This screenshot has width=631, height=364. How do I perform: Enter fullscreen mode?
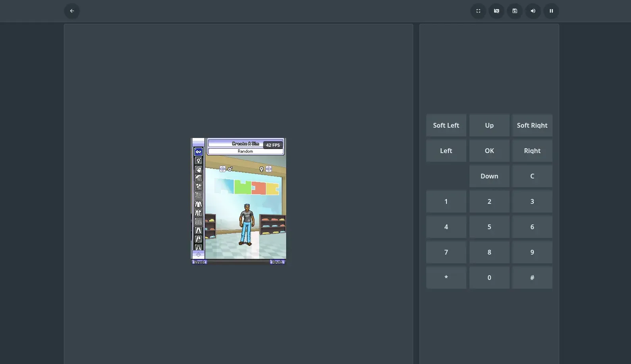tap(478, 11)
